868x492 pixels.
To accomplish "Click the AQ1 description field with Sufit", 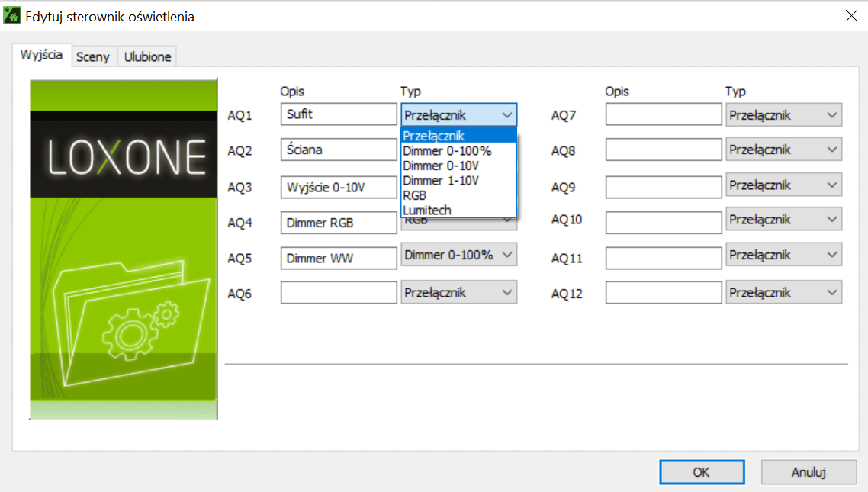I will (x=339, y=115).
